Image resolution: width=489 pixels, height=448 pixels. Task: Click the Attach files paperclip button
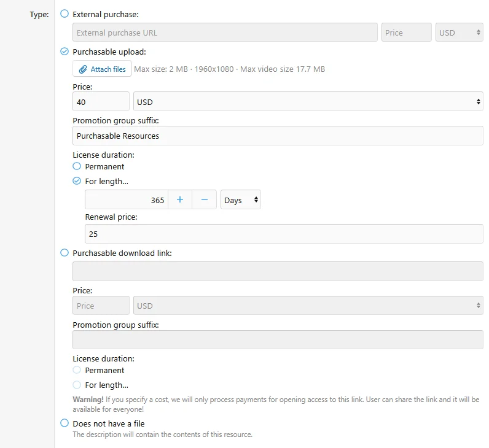(102, 69)
